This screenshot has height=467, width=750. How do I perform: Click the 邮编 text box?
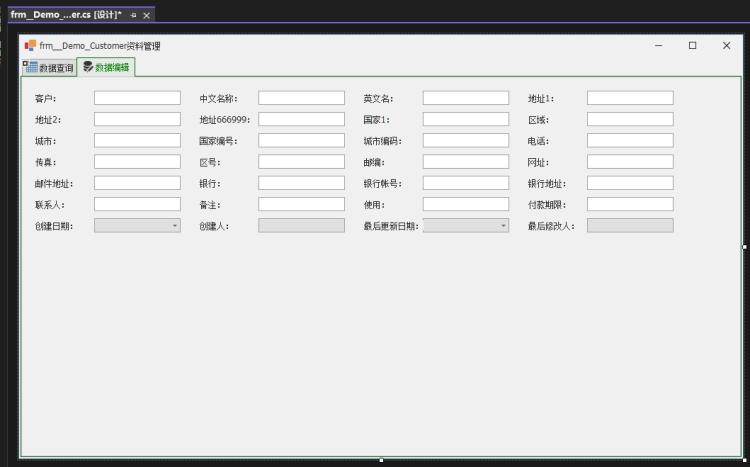pos(466,162)
